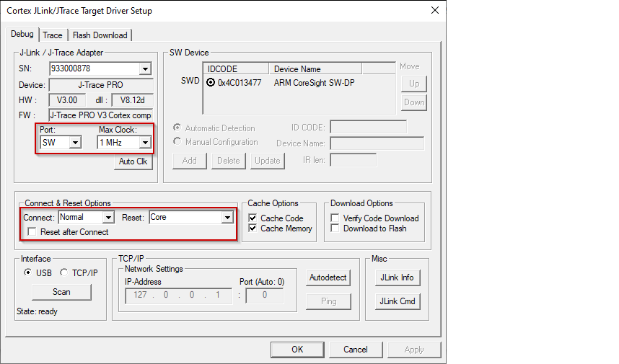This screenshot has height=364, width=619.
Task: Enable Verify Code Download
Action: 335,218
